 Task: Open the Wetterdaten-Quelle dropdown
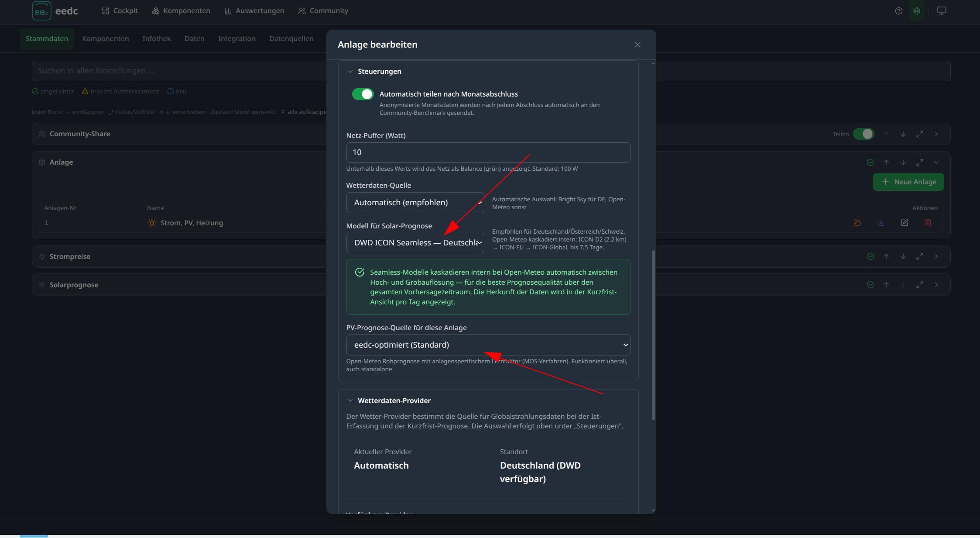tap(415, 203)
